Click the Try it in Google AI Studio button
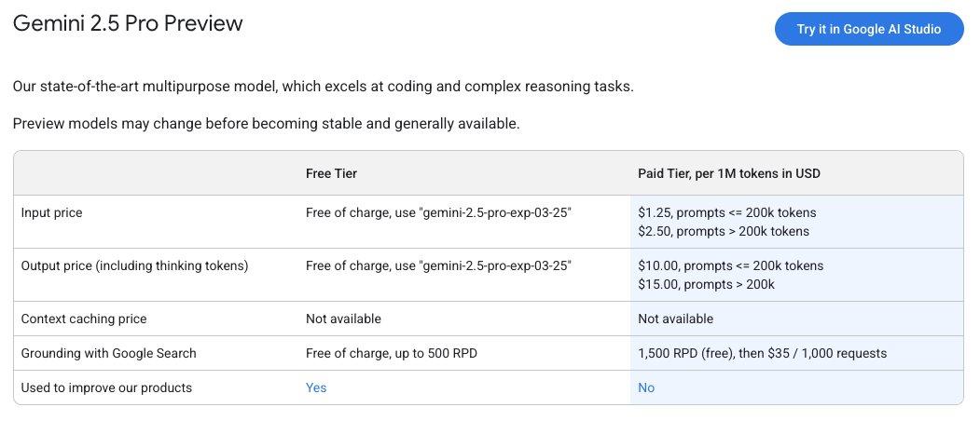Viewport: 980px width, 421px height. 868,29
